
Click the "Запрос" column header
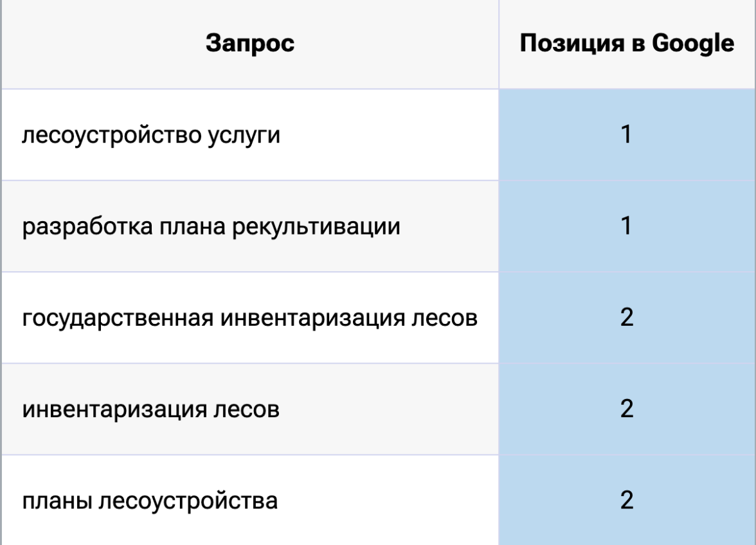tap(250, 44)
